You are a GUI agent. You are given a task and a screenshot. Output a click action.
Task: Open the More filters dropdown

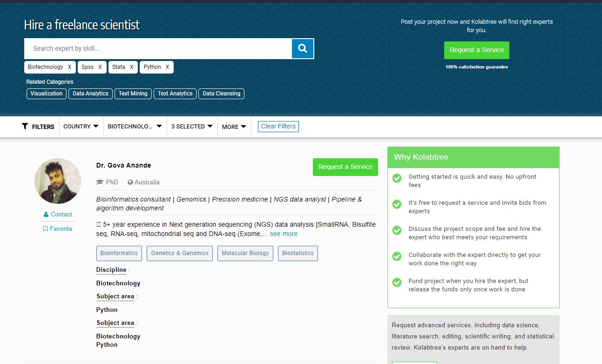(234, 127)
